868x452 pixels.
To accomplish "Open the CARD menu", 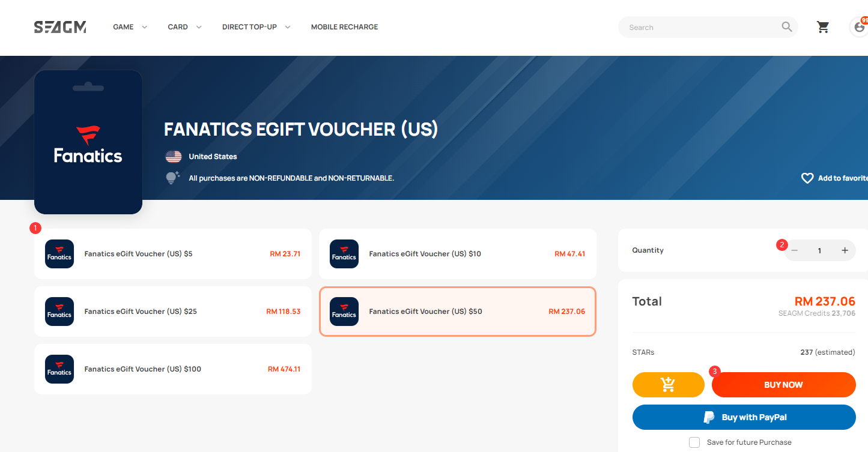I will click(x=178, y=27).
